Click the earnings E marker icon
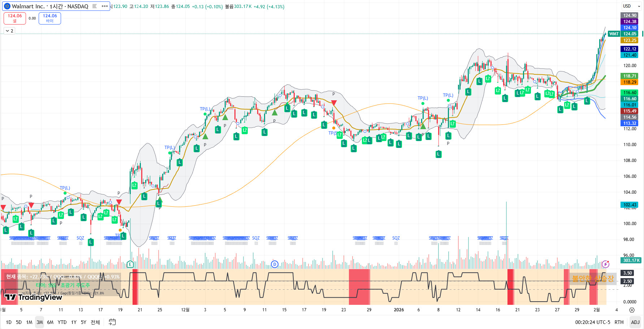The width and height of the screenshot is (644, 329). tap(130, 264)
